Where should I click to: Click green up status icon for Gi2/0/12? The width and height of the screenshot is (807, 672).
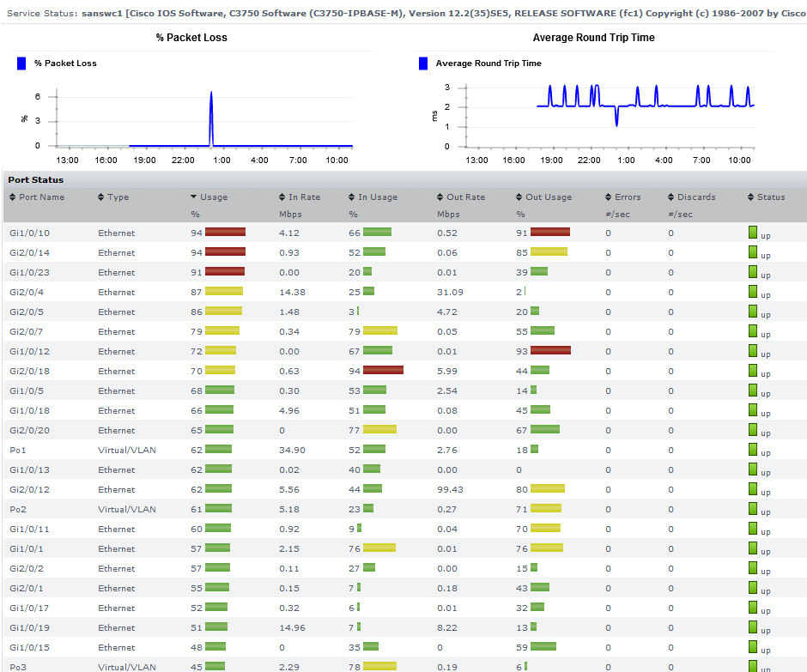point(752,489)
